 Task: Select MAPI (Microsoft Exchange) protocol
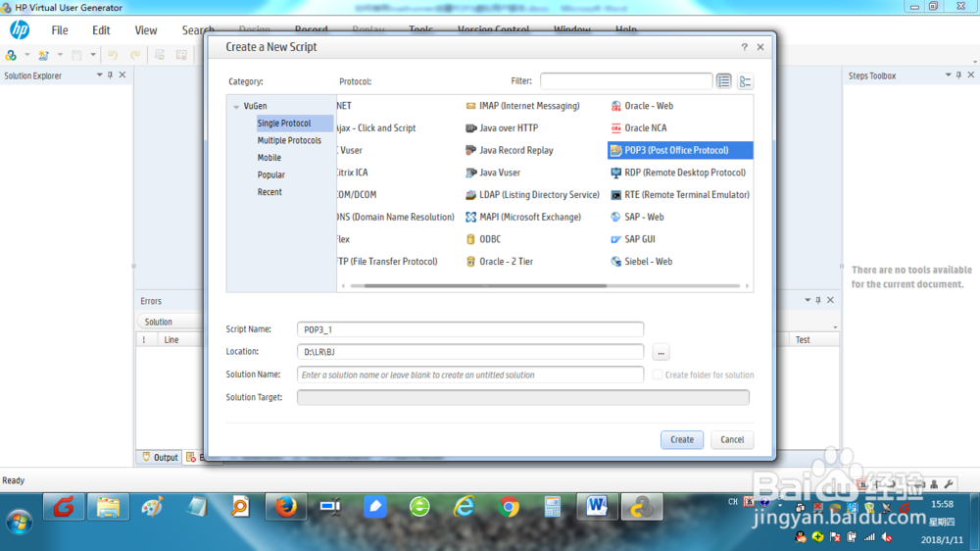click(523, 217)
